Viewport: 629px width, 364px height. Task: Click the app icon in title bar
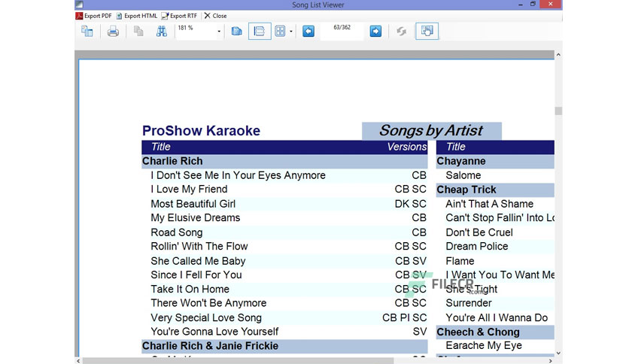80,5
